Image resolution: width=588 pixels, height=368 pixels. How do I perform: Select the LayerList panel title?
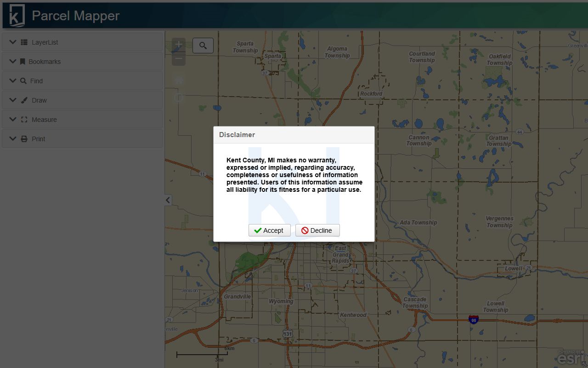tap(45, 42)
